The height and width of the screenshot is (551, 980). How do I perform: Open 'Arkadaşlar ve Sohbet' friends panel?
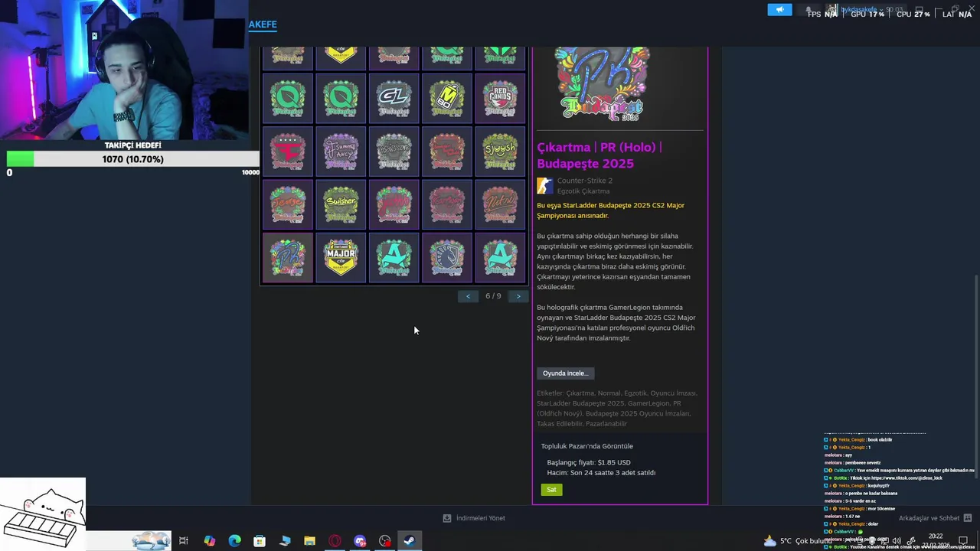(935, 518)
